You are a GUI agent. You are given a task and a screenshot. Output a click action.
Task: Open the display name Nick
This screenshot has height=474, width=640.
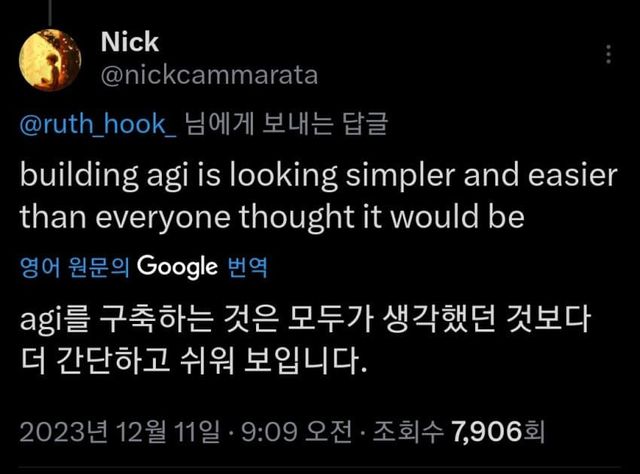pyautogui.click(x=130, y=42)
